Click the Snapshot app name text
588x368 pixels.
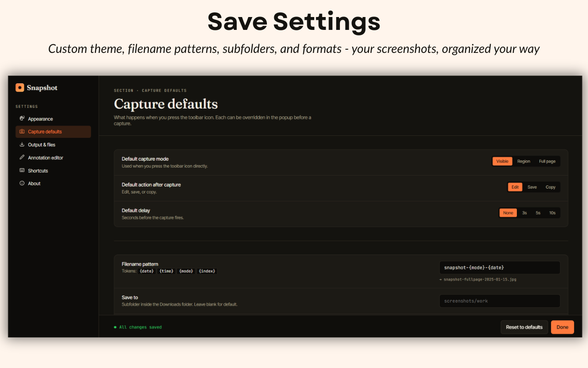(42, 88)
